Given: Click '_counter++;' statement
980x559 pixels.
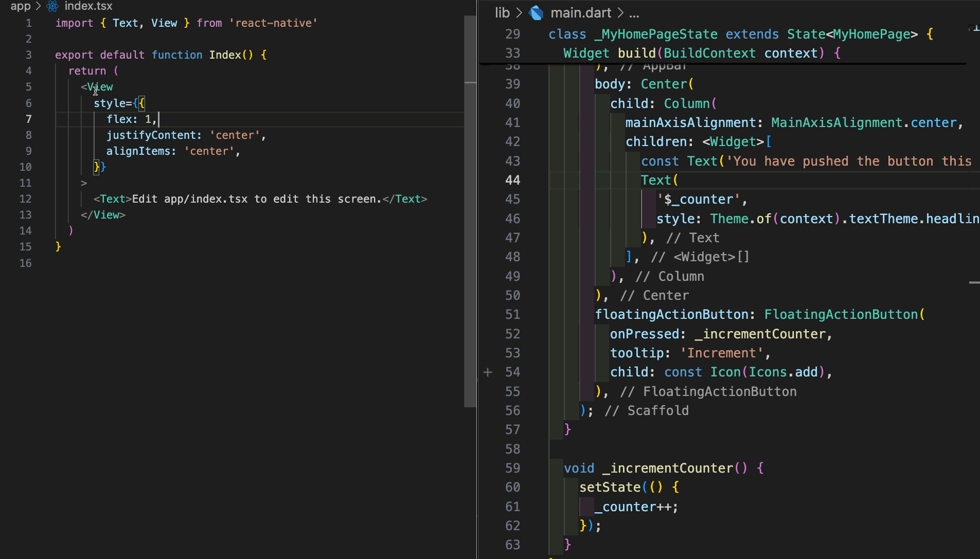Looking at the screenshot, I should coord(637,507).
